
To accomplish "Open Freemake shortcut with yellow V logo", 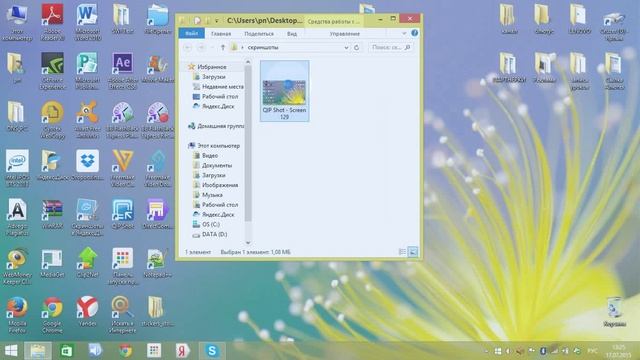I will tap(122, 168).
